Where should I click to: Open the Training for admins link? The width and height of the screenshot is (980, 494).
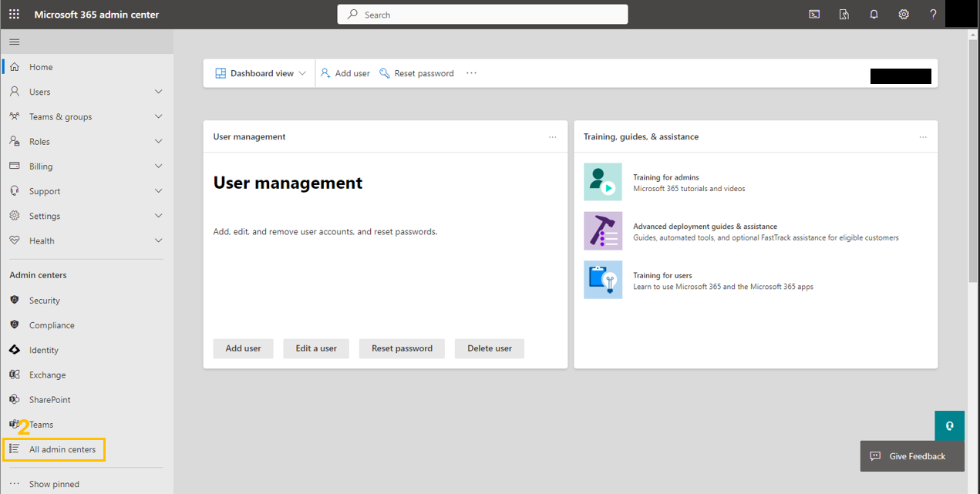[x=666, y=177]
